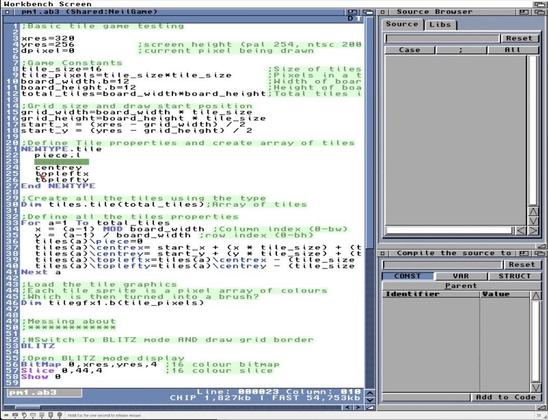The width and height of the screenshot is (548, 420).
Task: Click the pm1.ab3 editor window close gadget
Action: [x=8, y=12]
